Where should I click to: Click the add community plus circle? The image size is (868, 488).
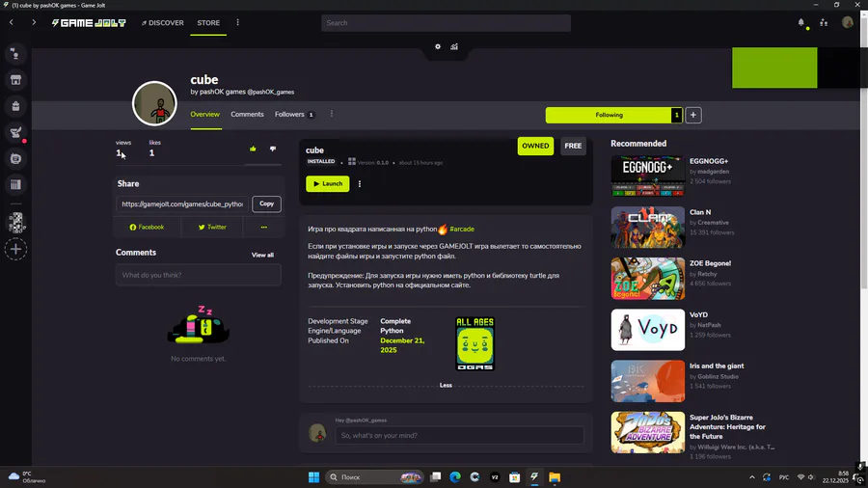pos(16,250)
